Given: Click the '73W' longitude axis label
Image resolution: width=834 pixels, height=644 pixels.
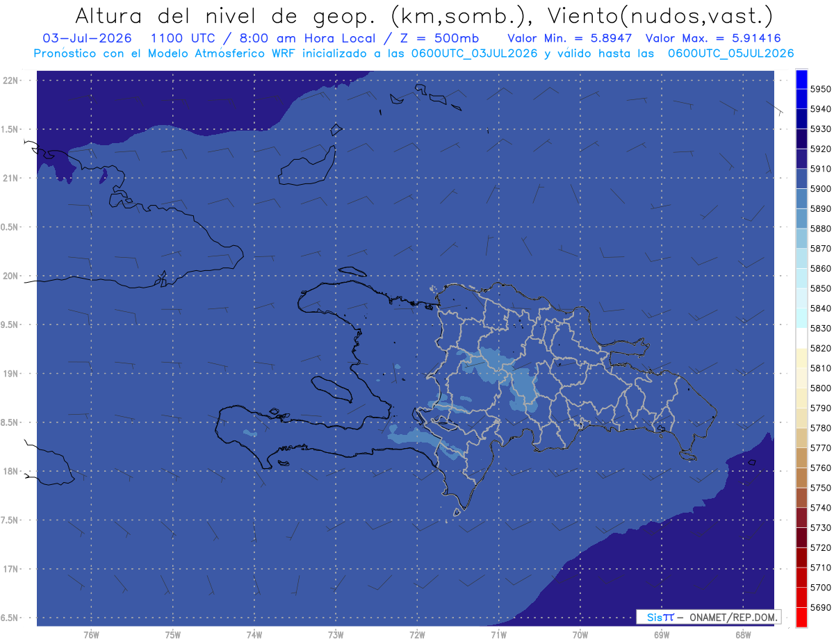Looking at the screenshot, I should 336,635.
